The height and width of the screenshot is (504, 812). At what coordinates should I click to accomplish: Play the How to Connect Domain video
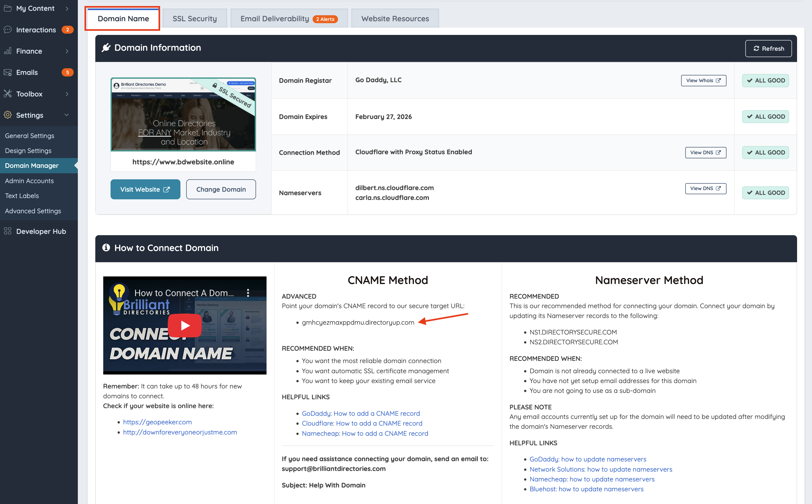(185, 325)
